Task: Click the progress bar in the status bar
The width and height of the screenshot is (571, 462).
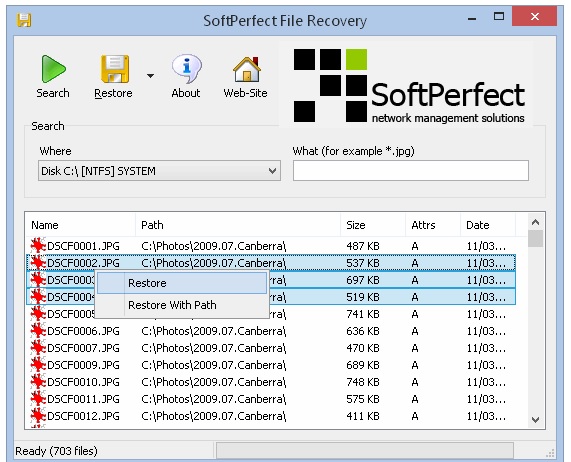Action: click(x=365, y=451)
